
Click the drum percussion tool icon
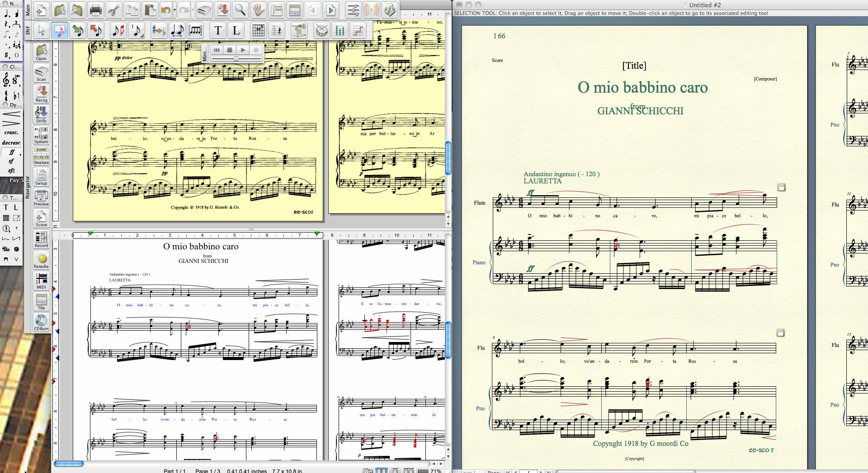[x=321, y=30]
